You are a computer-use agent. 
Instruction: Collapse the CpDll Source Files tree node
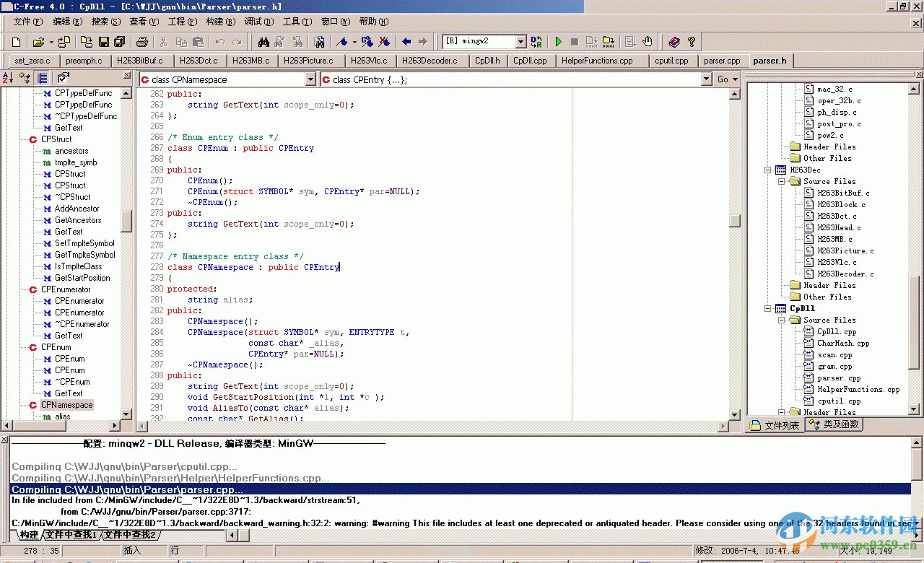(x=781, y=320)
